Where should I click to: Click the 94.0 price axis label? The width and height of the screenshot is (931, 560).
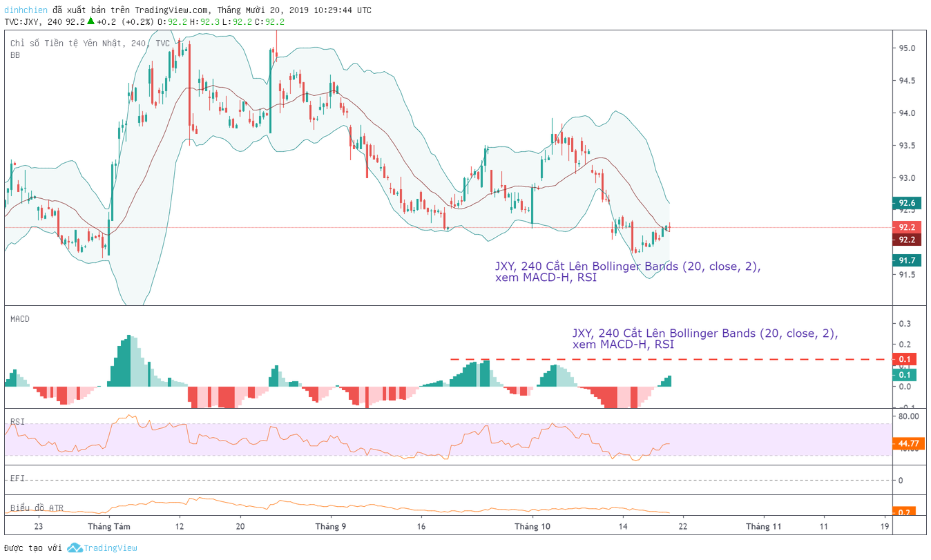[x=907, y=113]
